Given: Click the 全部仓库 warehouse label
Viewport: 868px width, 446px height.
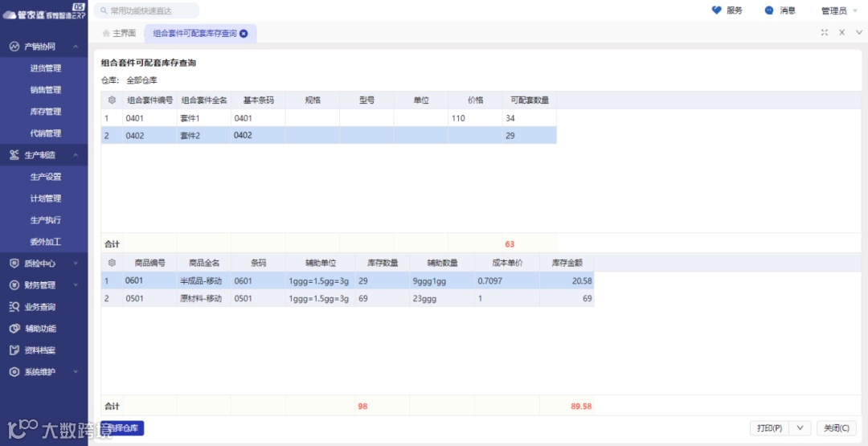Looking at the screenshot, I should point(141,80).
